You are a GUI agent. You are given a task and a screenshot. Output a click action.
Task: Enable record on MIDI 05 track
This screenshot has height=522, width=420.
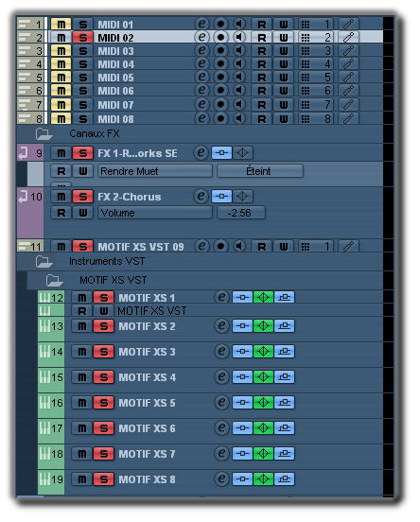click(220, 77)
